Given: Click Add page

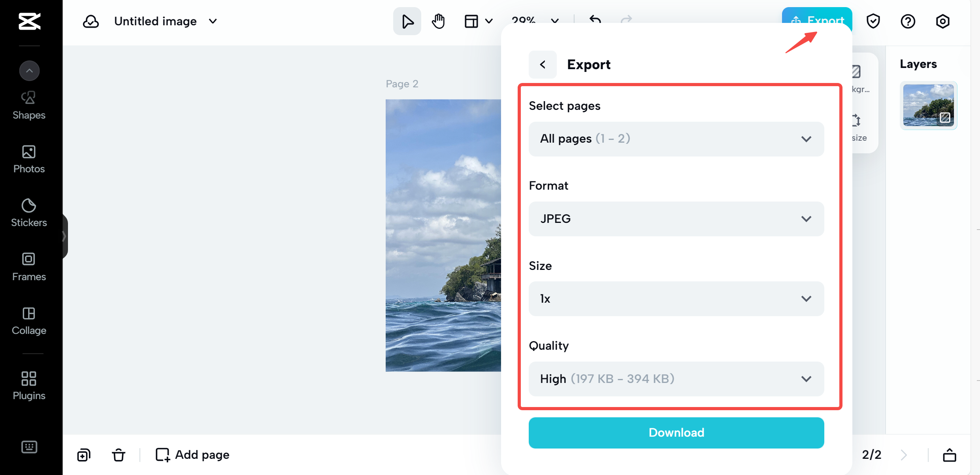Looking at the screenshot, I should pyautogui.click(x=192, y=454).
